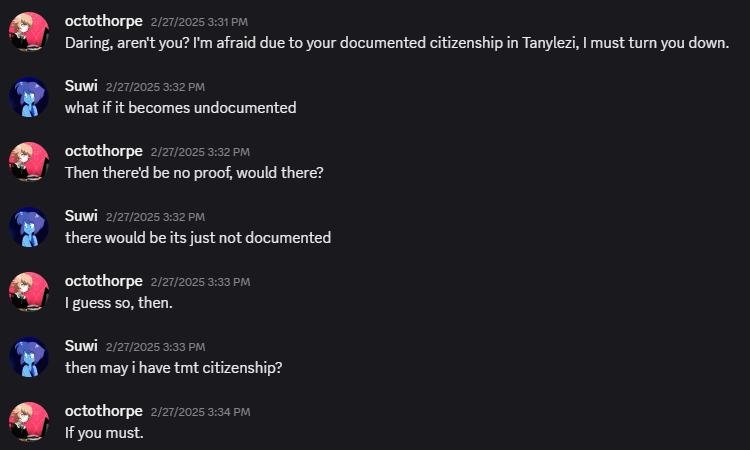Open Suwi's avatar beside the tmt citizenship question
Screen dimensions: 750x450
29,357
